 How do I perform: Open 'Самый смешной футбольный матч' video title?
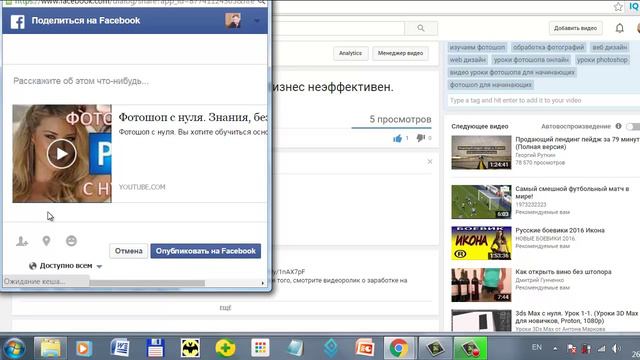(572, 193)
